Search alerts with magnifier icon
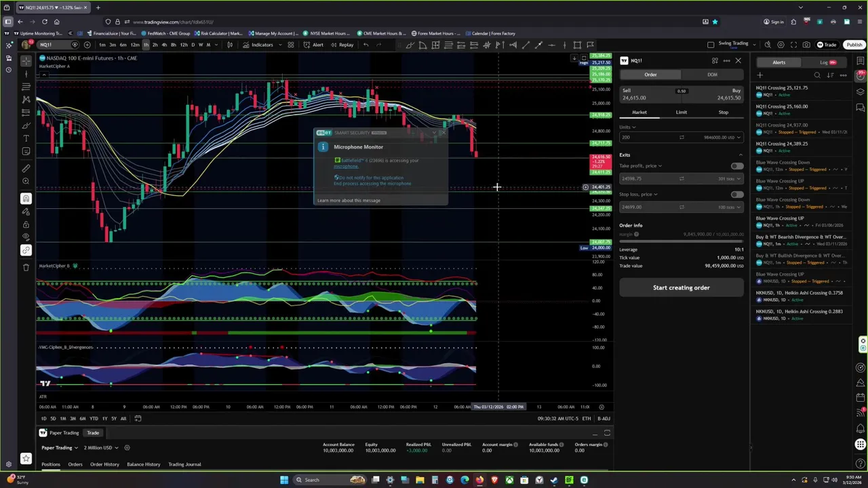Viewport: 868px width, 488px height. [817, 75]
